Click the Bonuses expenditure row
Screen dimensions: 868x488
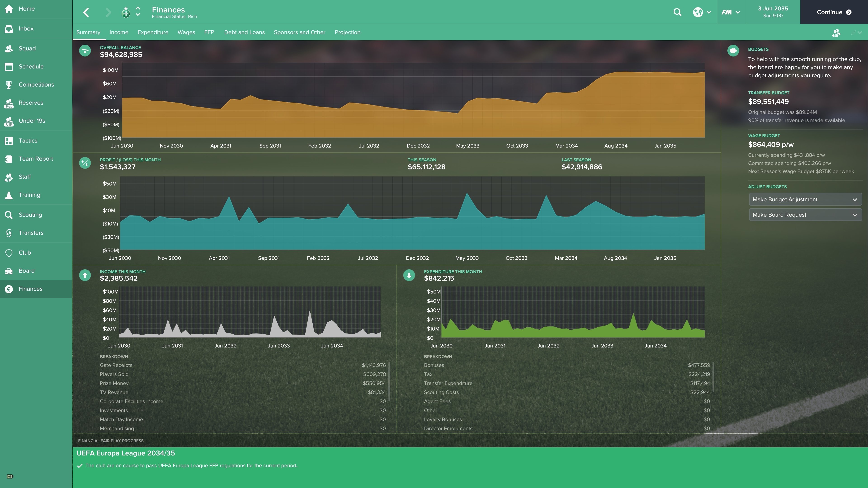567,365
